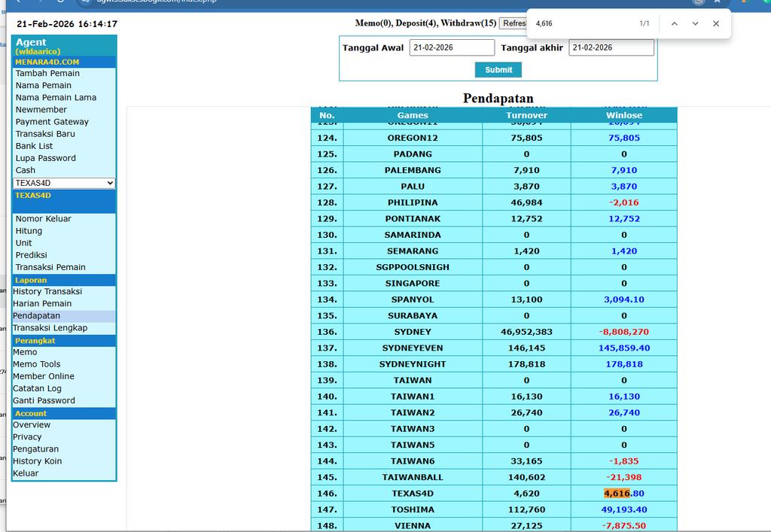This screenshot has width=771, height=532.
Task: Open Transaksi Lengkap report
Action: pos(50,327)
